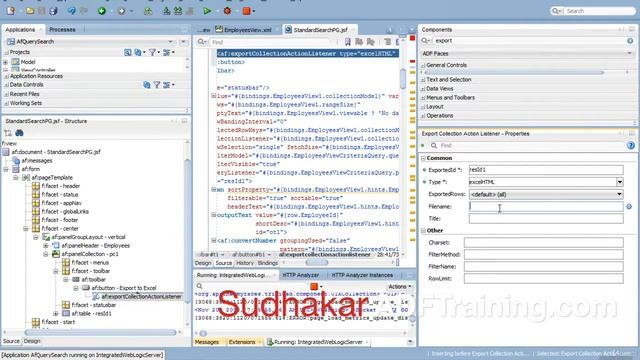Expand the Operations component section
Screen dimensions: 640x360
pyautogui.click(x=423, y=116)
